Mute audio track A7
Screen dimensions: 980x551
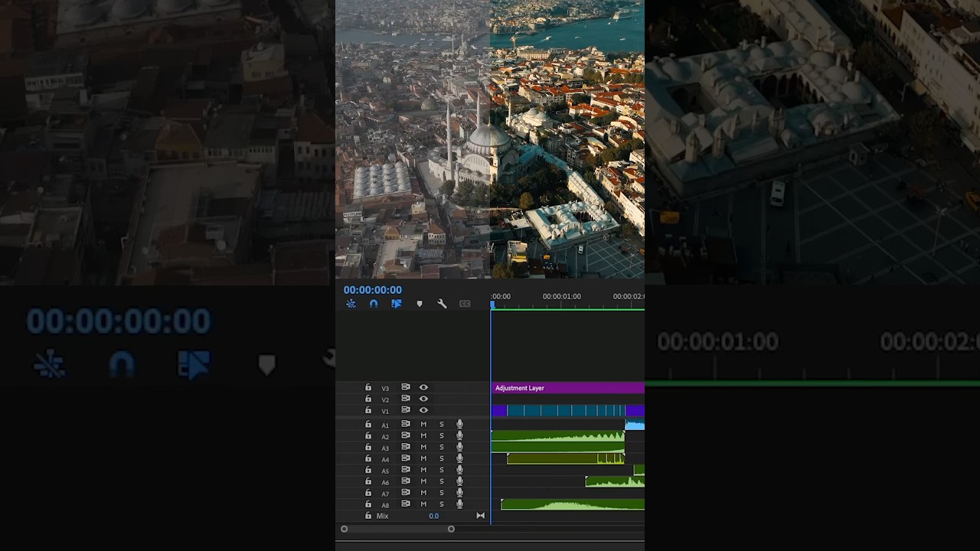(x=423, y=493)
